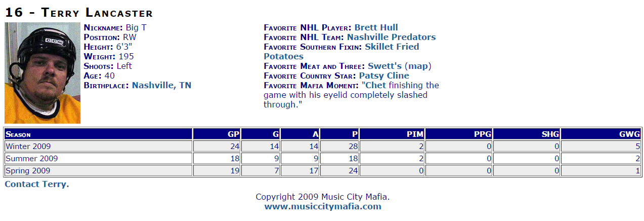
Task: Select the Winter 2009 season row
Action: [323, 146]
